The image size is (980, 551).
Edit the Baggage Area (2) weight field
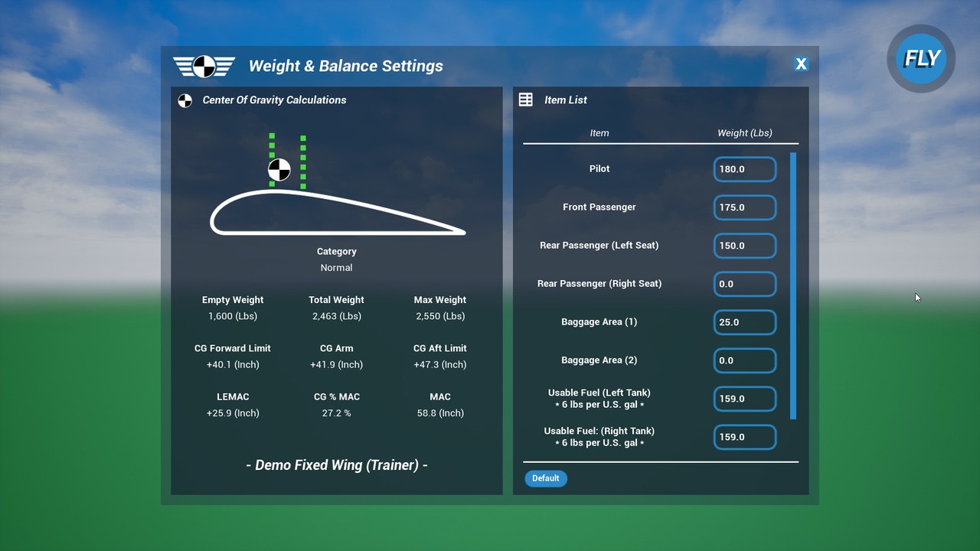(745, 360)
